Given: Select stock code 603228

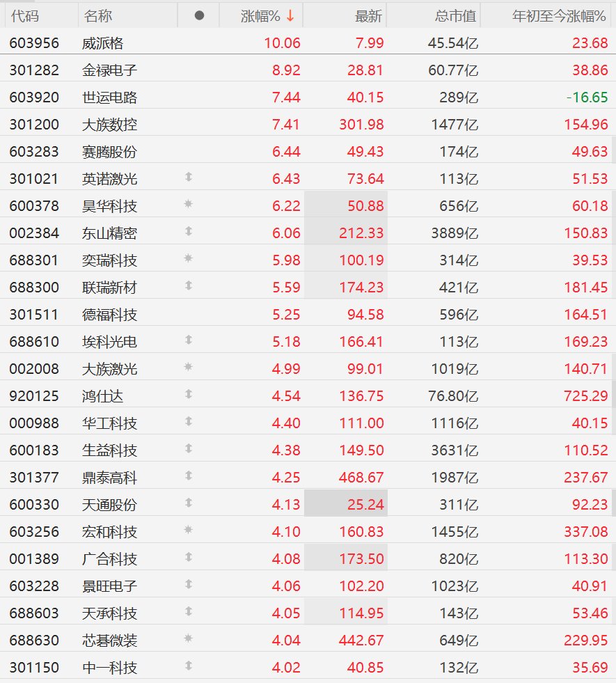Looking at the screenshot, I should tap(34, 586).
